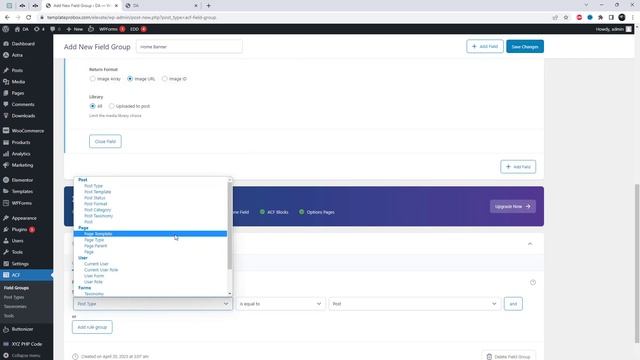Click the New content plus item
This screenshot has height=360, width=640.
pyautogui.click(x=74, y=29)
